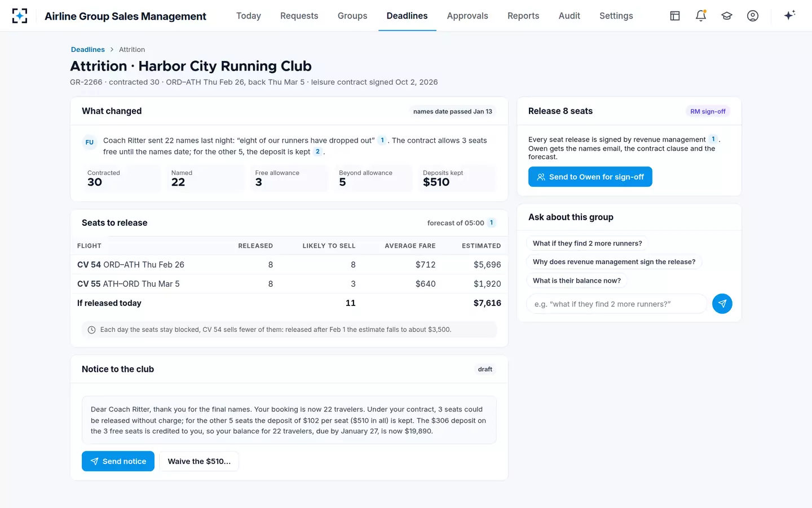Image resolution: width=812 pixels, height=508 pixels.
Task: Click the $7,616 estimated total
Action: (487, 303)
